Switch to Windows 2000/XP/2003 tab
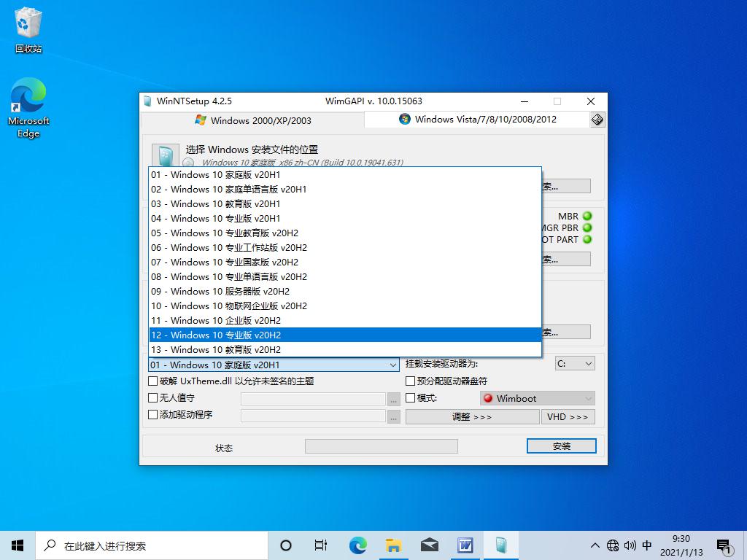Image resolution: width=747 pixels, height=560 pixels. point(252,120)
